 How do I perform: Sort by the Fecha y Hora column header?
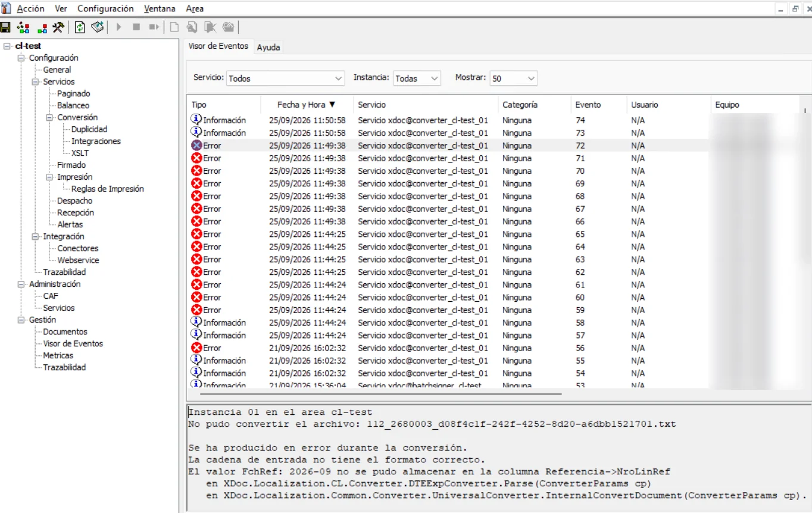[x=307, y=104]
